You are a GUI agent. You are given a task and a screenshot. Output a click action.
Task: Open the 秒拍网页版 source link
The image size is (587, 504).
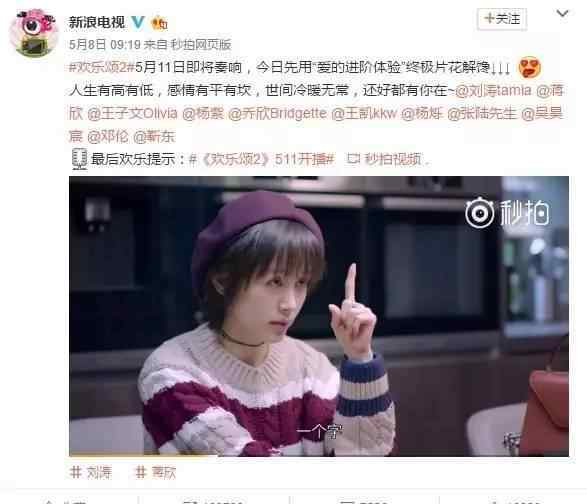click(201, 45)
